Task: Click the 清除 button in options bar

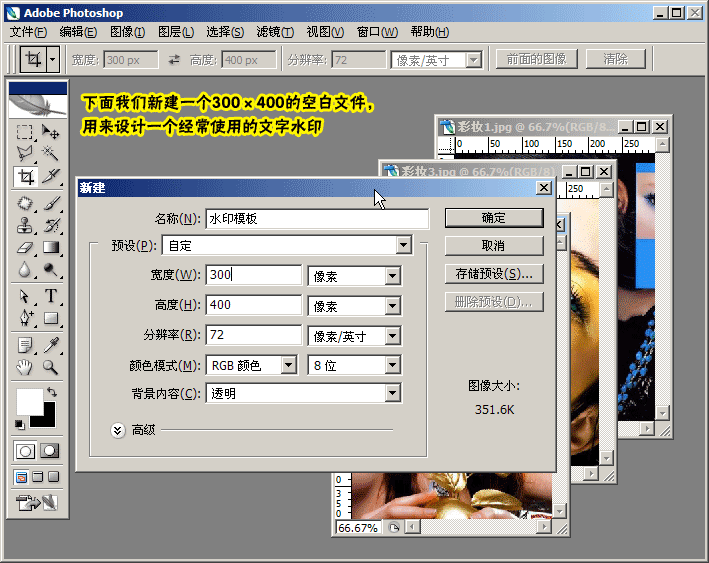Action: pyautogui.click(x=615, y=59)
